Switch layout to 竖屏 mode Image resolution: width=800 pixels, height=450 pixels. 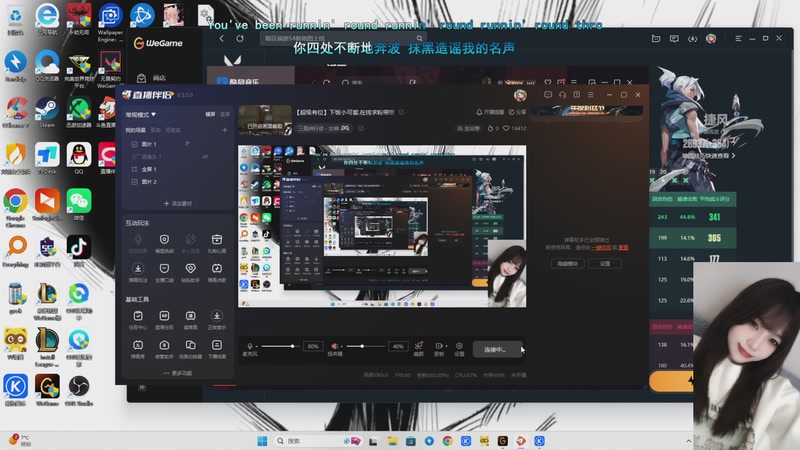tap(224, 114)
